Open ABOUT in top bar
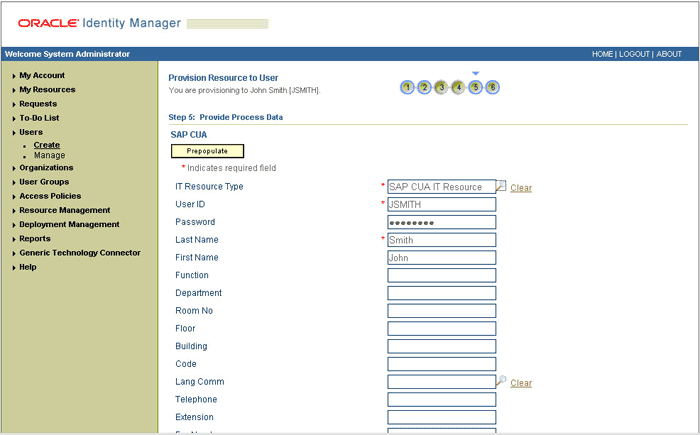The height and width of the screenshot is (435, 700). [669, 54]
